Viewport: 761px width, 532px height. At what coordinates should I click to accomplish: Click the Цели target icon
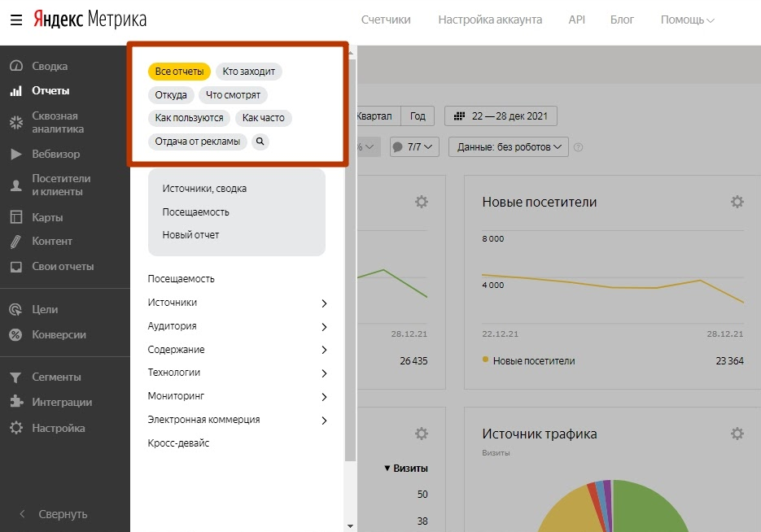[x=16, y=309]
